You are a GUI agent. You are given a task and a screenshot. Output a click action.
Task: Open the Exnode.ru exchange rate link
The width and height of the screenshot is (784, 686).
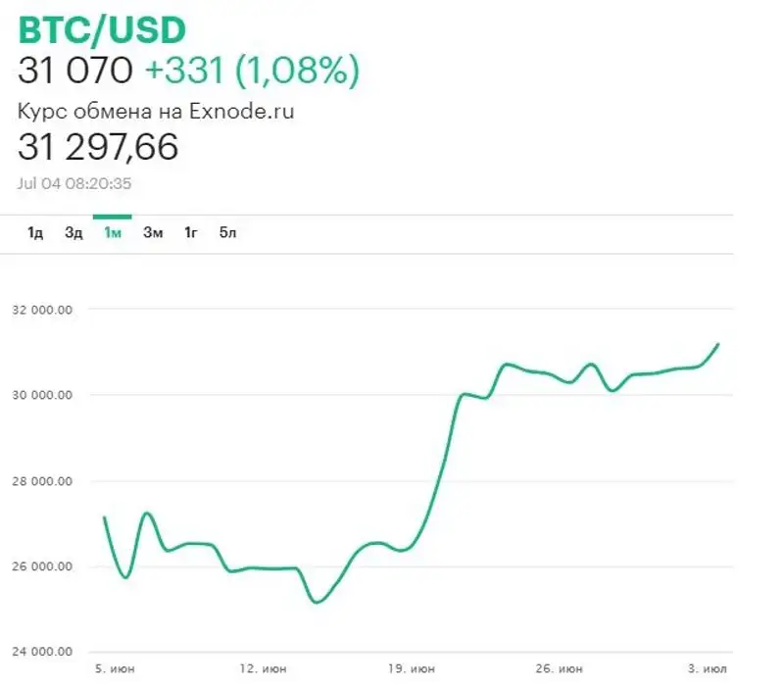(155, 112)
